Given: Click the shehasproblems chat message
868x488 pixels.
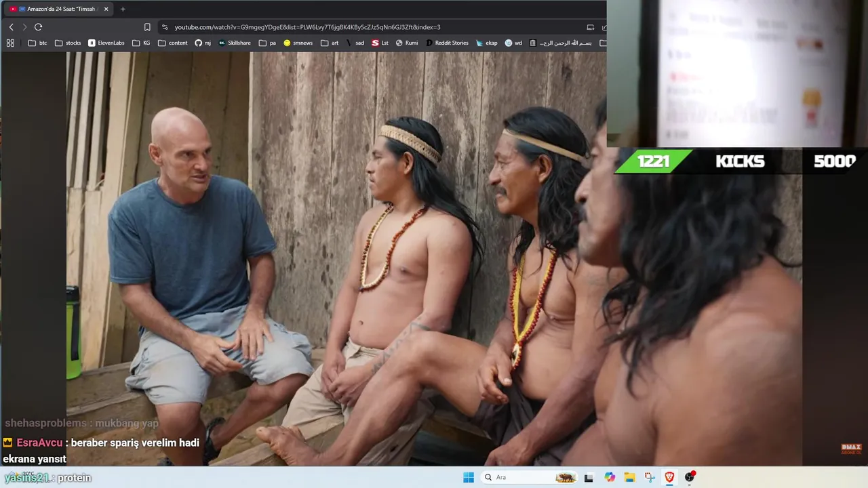Looking at the screenshot, I should 81,423.
